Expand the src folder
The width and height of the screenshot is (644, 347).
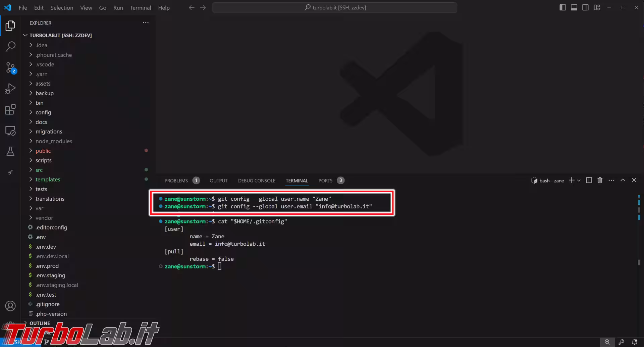point(39,170)
